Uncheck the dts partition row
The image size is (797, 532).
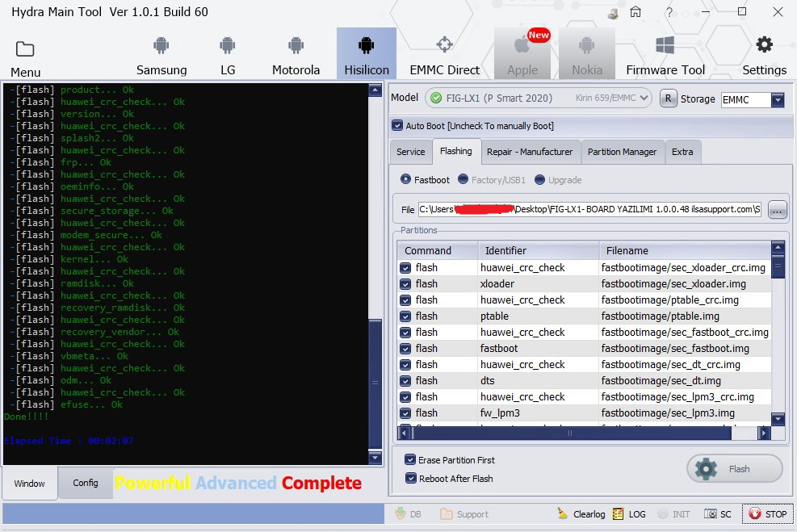pos(405,380)
